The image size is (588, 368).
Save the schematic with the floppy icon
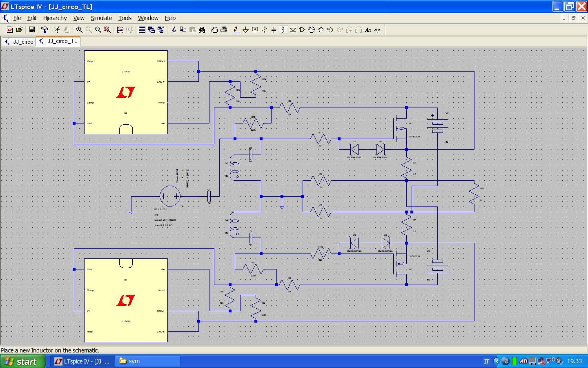(31, 30)
